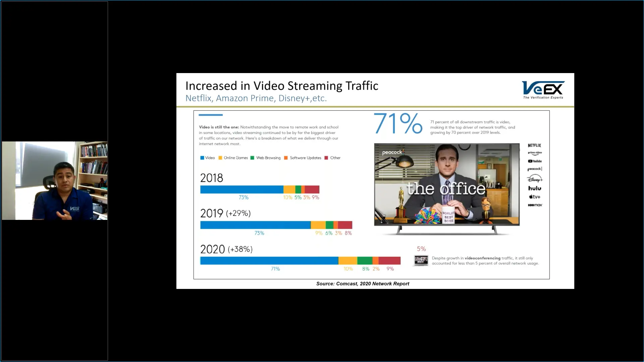This screenshot has width=644, height=362.
Task: Click the 'Web Browsing' legend label
Action: 268,158
